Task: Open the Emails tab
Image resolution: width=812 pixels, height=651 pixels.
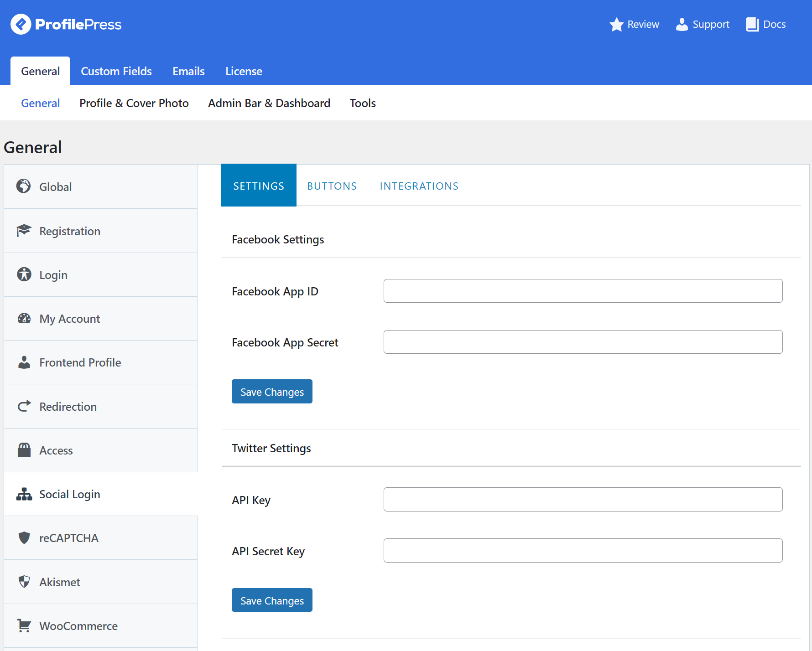Action: click(x=188, y=71)
